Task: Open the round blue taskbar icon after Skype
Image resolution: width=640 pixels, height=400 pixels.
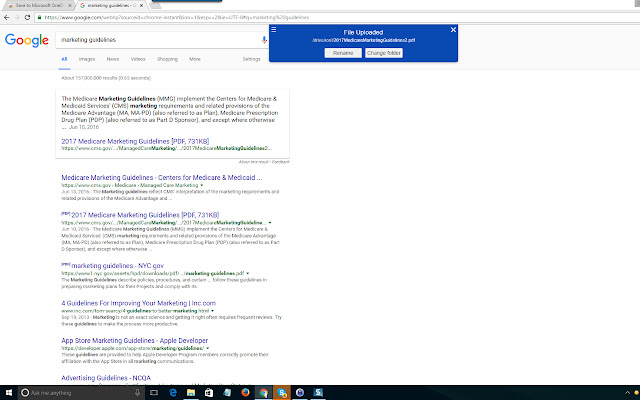Action: click(300, 393)
